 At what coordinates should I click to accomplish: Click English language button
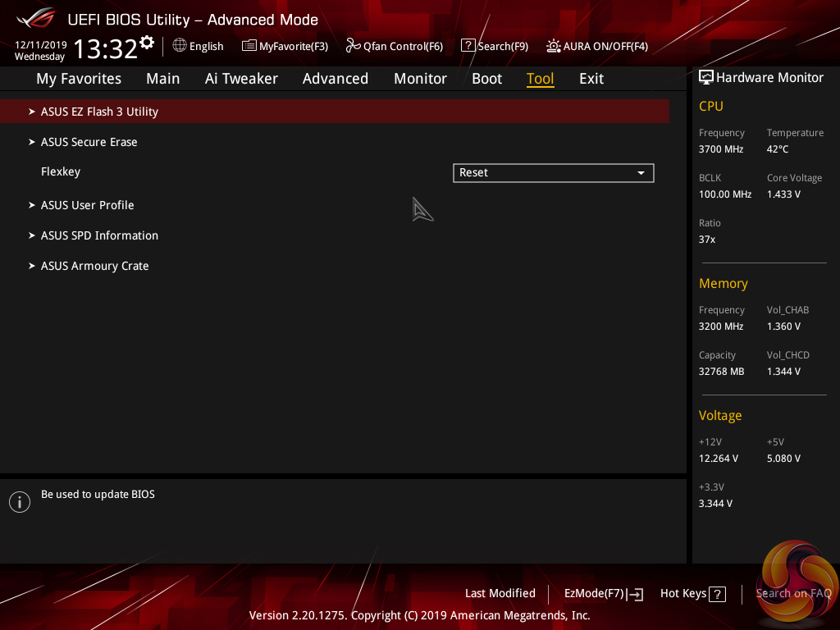click(x=199, y=46)
